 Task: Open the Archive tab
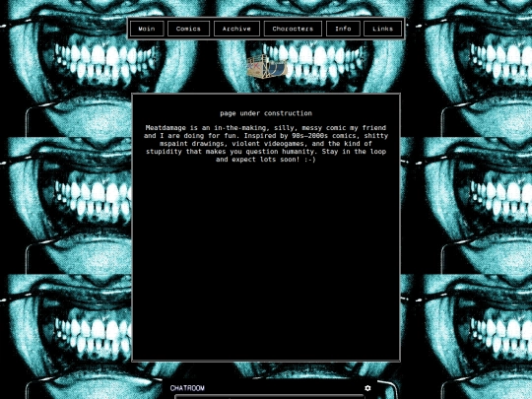(x=236, y=29)
